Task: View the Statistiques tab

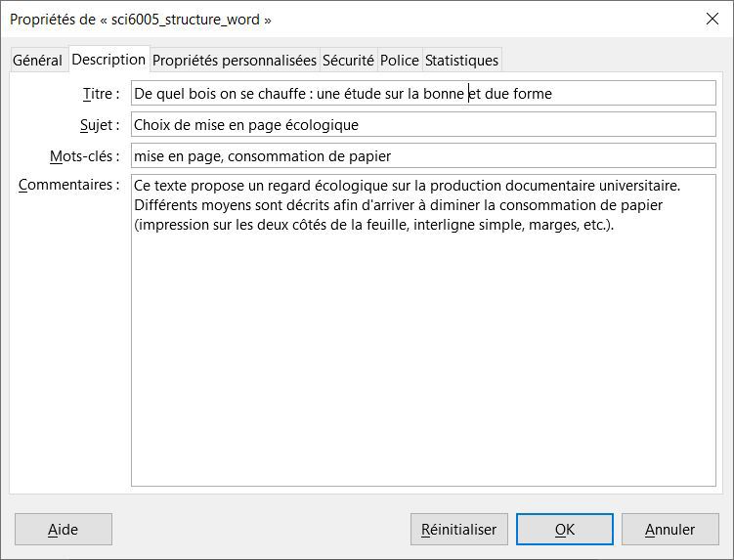Action: (461, 61)
